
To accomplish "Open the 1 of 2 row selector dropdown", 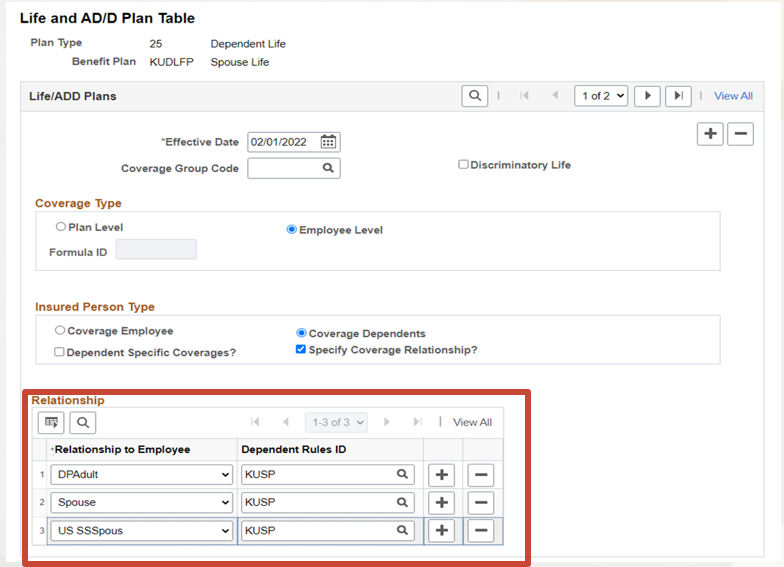I will (x=601, y=96).
